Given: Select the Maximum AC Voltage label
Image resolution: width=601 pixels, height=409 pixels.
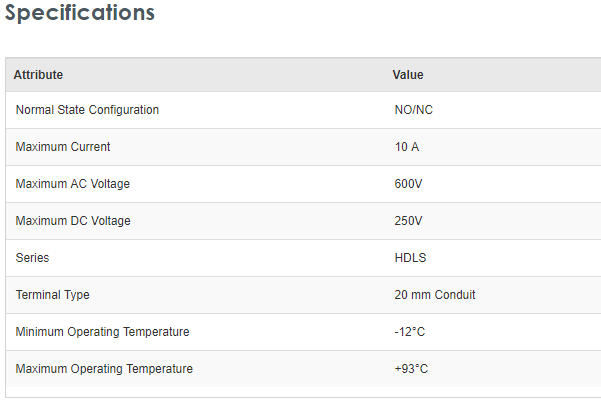Looking at the screenshot, I should pos(73,184).
